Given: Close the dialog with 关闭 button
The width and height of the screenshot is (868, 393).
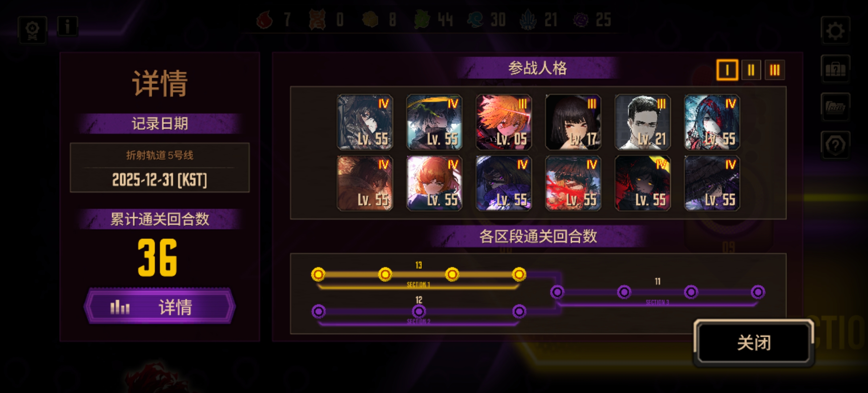Looking at the screenshot, I should 754,342.
